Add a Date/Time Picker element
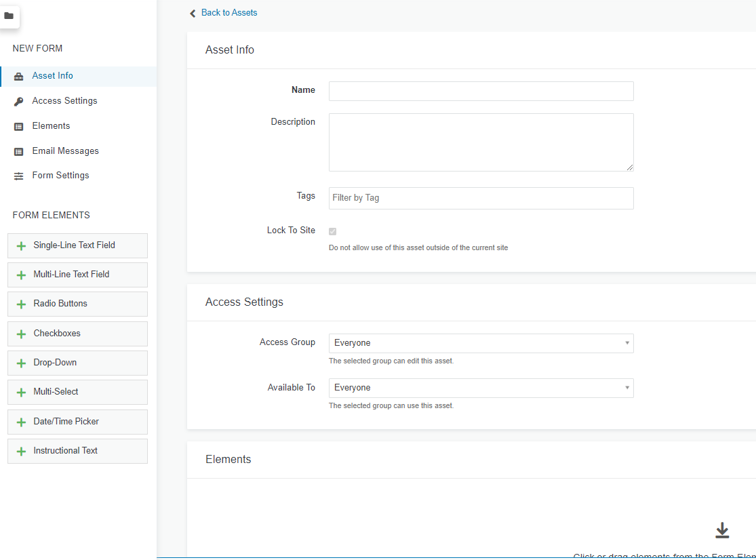This screenshot has height=560, width=756. pyautogui.click(x=77, y=422)
